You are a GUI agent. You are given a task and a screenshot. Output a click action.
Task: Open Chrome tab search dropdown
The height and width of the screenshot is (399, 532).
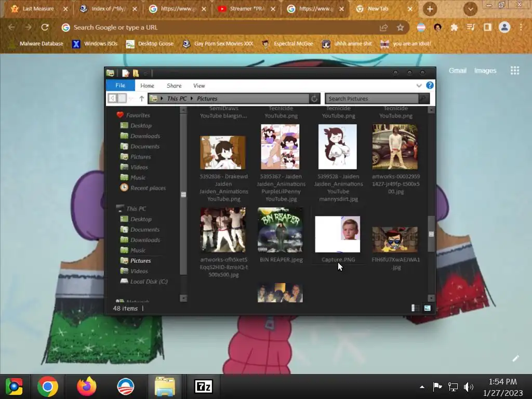pos(471,9)
